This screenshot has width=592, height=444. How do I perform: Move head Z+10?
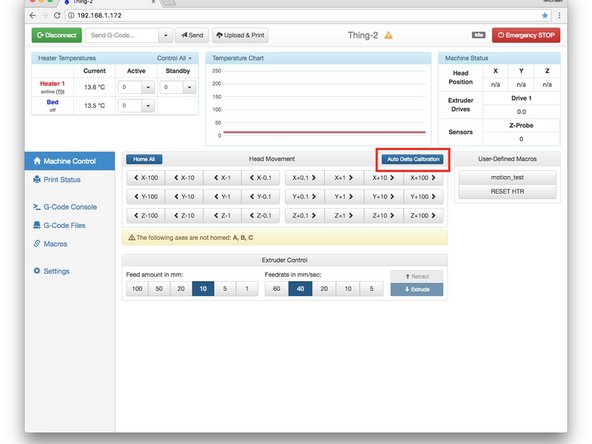pos(384,216)
